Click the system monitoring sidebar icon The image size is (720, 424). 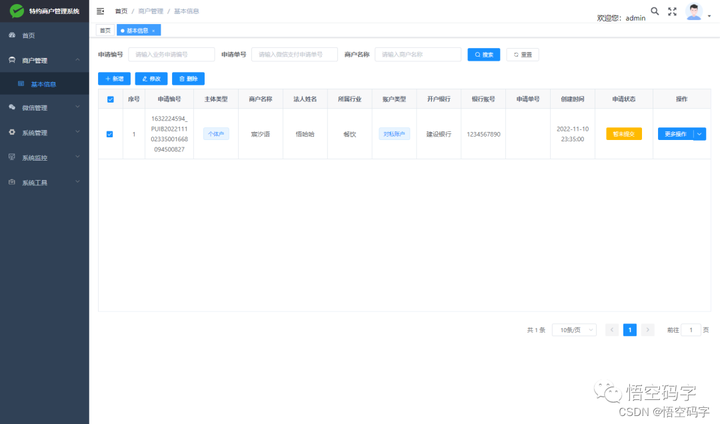click(12, 157)
